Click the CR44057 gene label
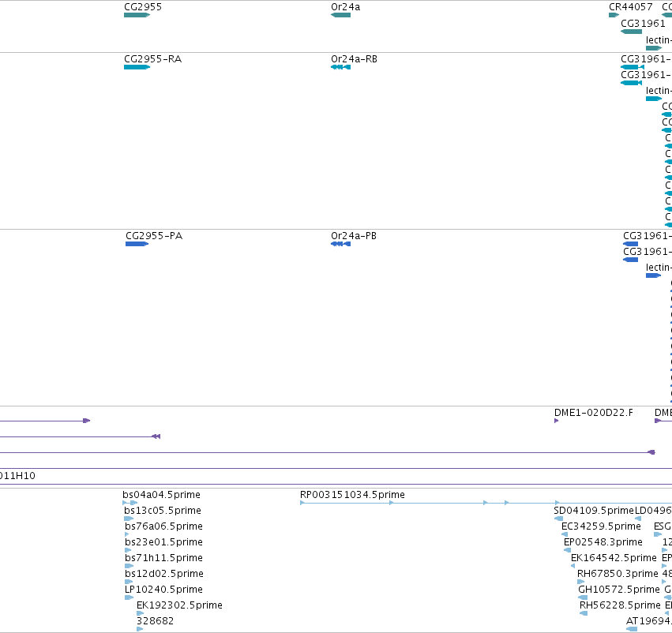672x633 pixels. pyautogui.click(x=630, y=7)
